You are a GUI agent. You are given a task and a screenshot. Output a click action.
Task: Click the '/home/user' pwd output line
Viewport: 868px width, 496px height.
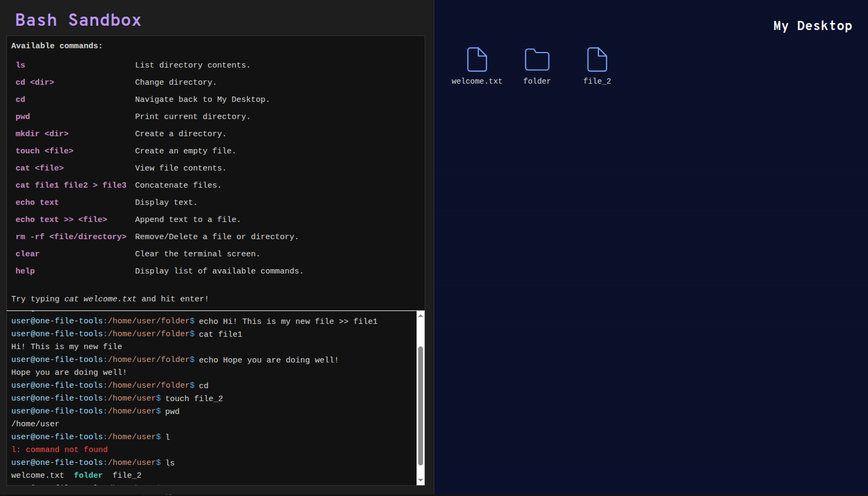(35, 424)
